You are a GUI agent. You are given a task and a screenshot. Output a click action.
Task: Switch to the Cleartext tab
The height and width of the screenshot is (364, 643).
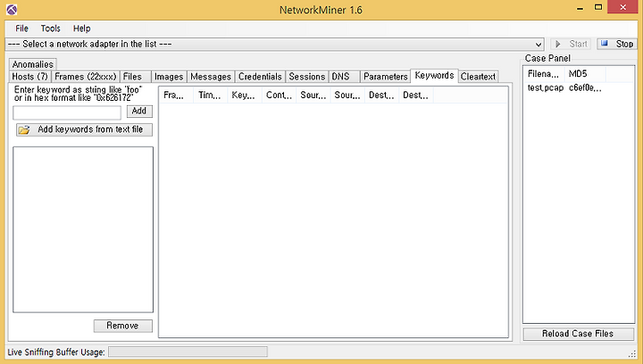478,77
